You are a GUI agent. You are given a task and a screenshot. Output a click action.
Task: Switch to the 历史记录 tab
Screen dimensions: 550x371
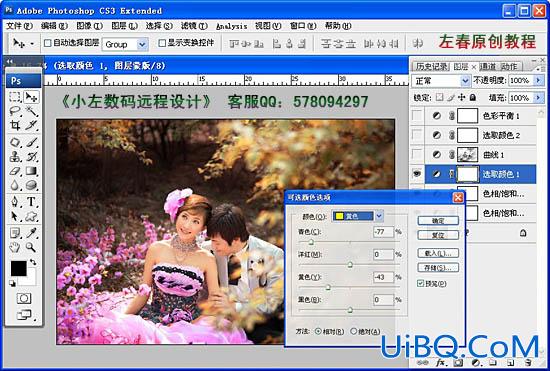(x=431, y=66)
